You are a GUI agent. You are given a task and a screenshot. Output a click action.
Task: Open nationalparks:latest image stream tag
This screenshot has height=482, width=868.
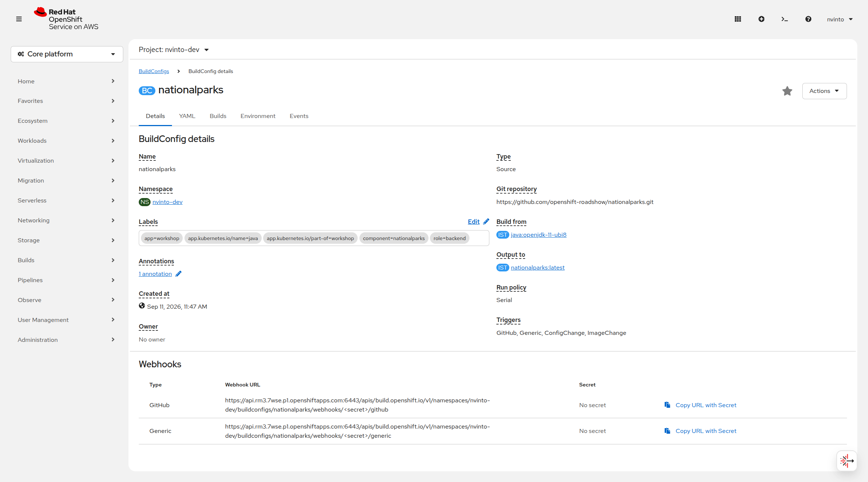pyautogui.click(x=538, y=268)
